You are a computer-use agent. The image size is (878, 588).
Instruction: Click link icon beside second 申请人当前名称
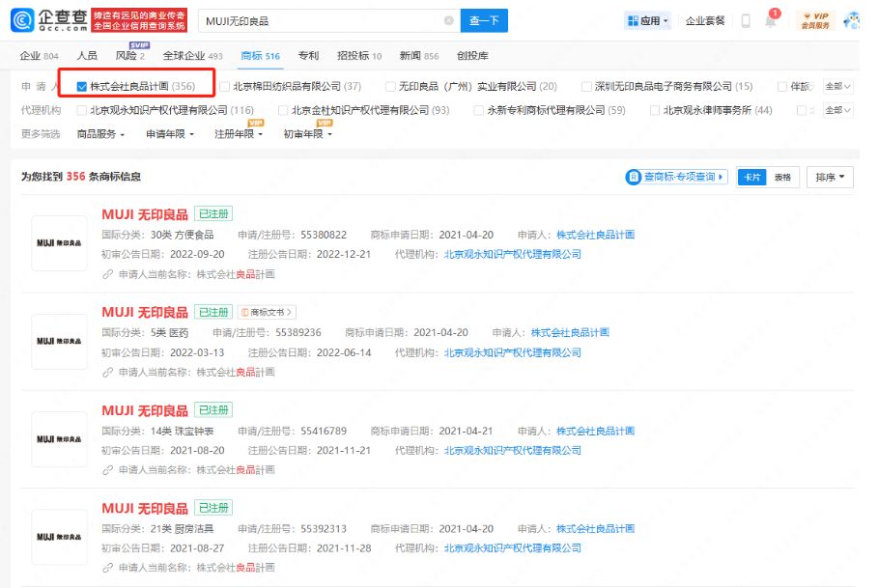[x=107, y=372]
